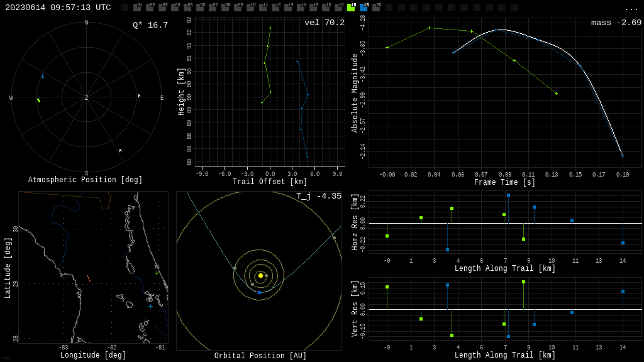Select station square 03 in top strip
Image resolution: width=644 pixels, height=362 pixels.
pyautogui.click(x=162, y=8)
